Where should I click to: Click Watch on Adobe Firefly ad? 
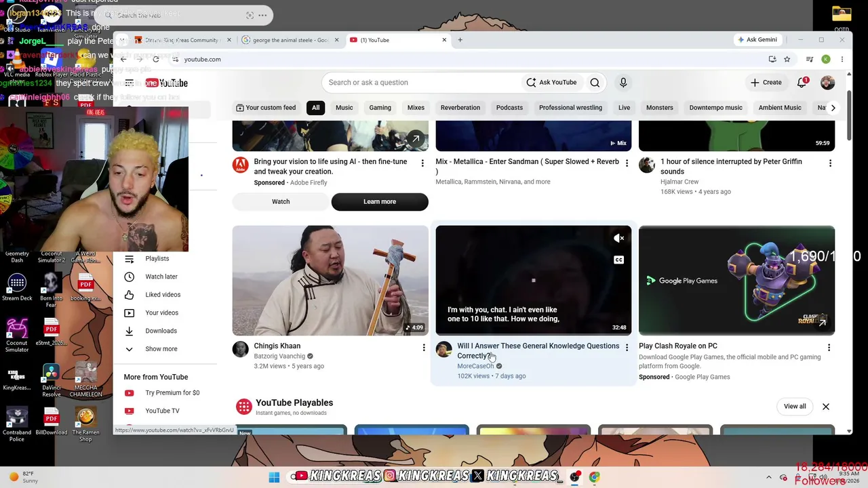tap(281, 201)
